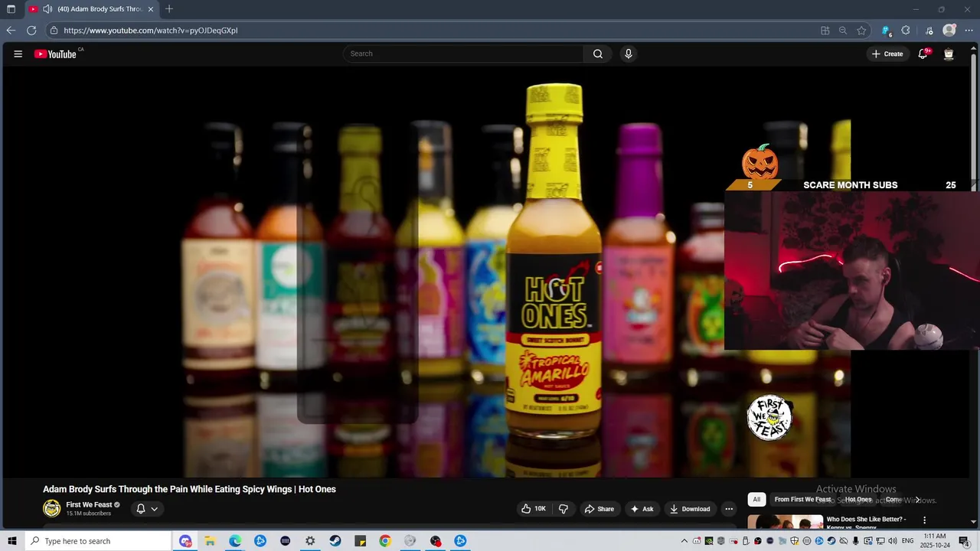Switch the ENG input language indicator
Image resolution: width=980 pixels, height=551 pixels.
906,541
